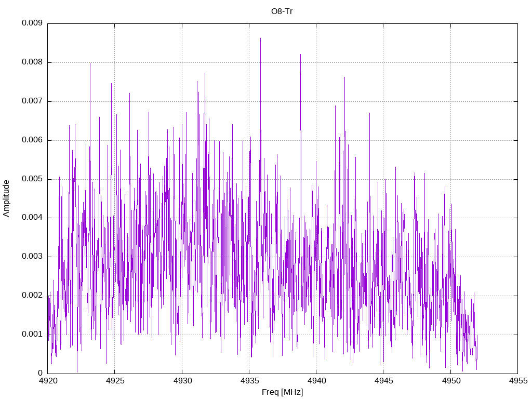Click the 0.001 y-axis tick label
The height and width of the screenshot is (399, 532).
(32, 335)
